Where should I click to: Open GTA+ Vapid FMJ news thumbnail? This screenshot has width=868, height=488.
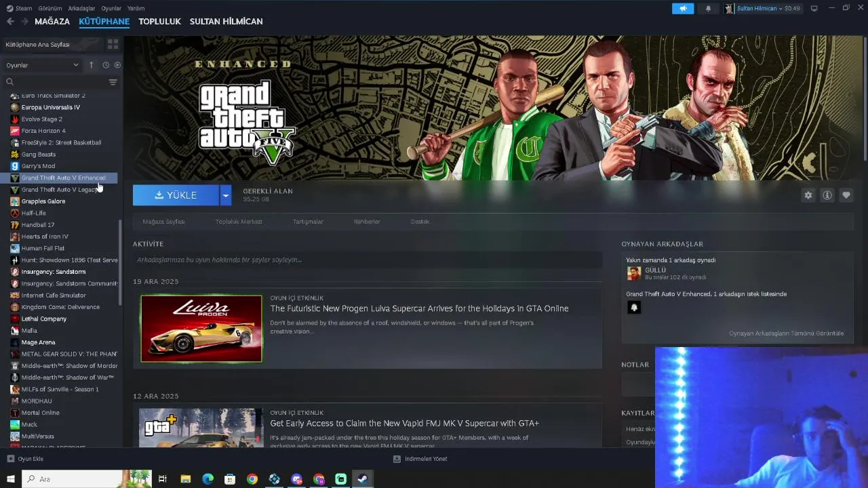[201, 428]
